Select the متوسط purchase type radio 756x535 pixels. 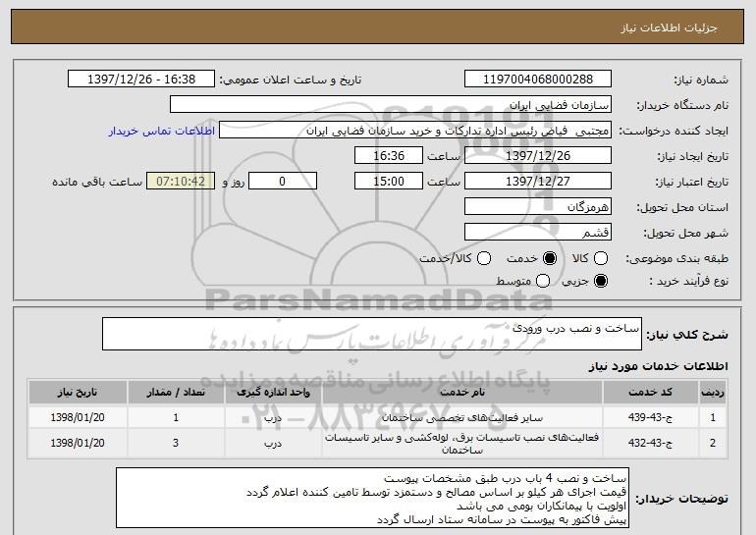(x=543, y=281)
